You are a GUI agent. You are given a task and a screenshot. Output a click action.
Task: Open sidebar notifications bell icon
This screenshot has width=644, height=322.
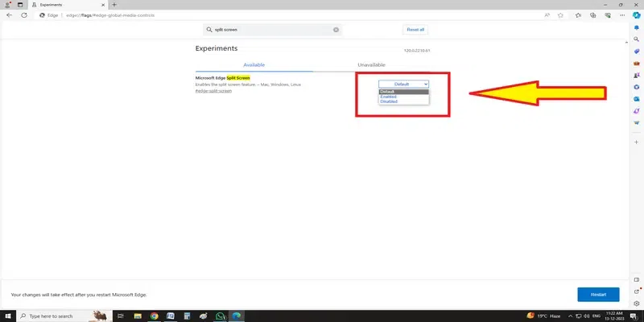click(637, 27)
